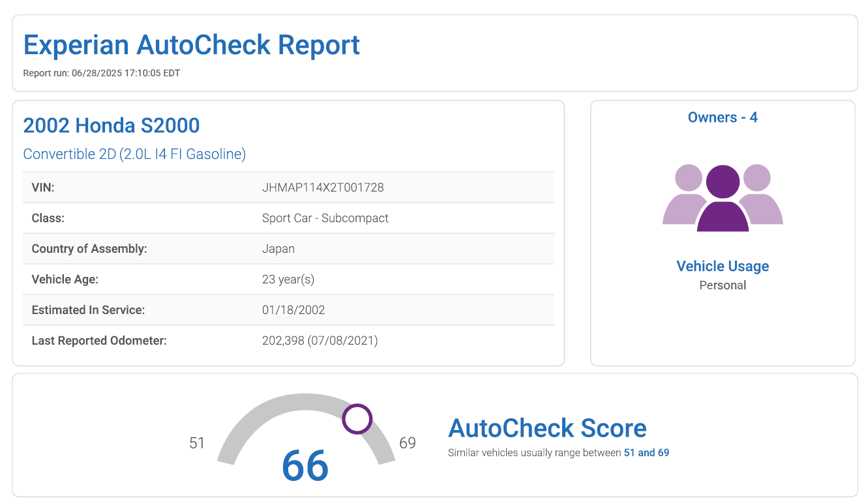
Task: Click the Vehicle Usage heading
Action: (723, 266)
